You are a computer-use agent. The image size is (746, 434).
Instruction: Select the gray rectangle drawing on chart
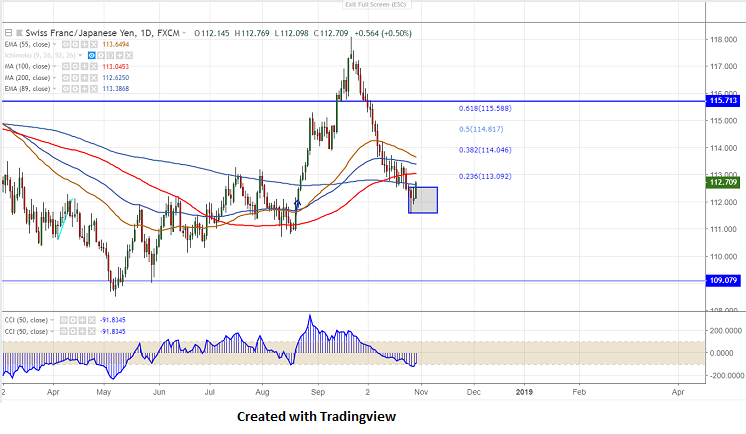pos(423,200)
